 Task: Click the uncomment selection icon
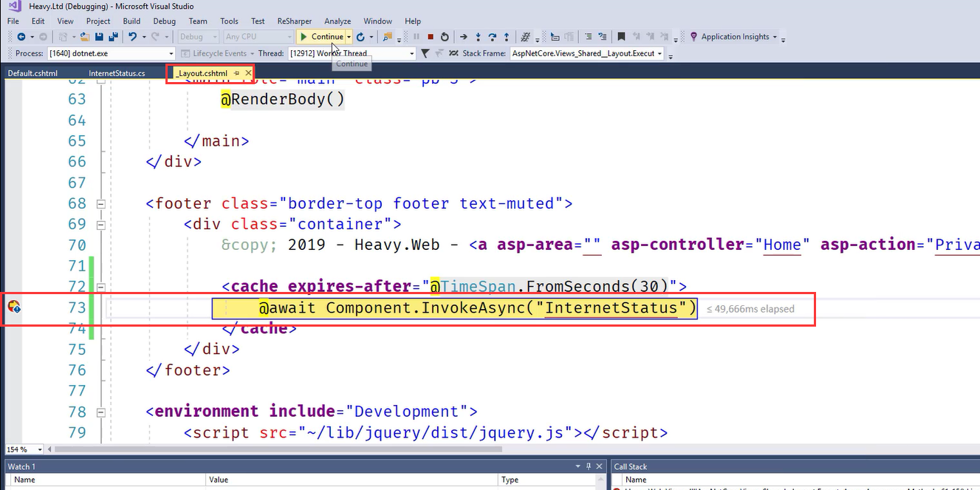point(603,37)
